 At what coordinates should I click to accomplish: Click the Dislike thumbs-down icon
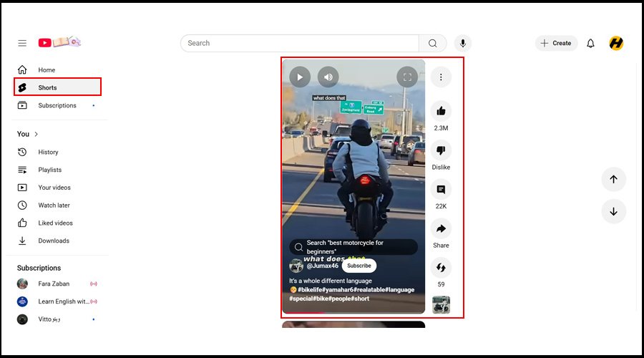point(441,150)
